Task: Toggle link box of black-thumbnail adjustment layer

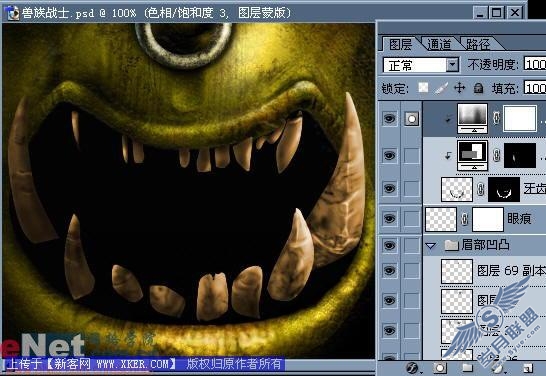Action: (x=412, y=155)
